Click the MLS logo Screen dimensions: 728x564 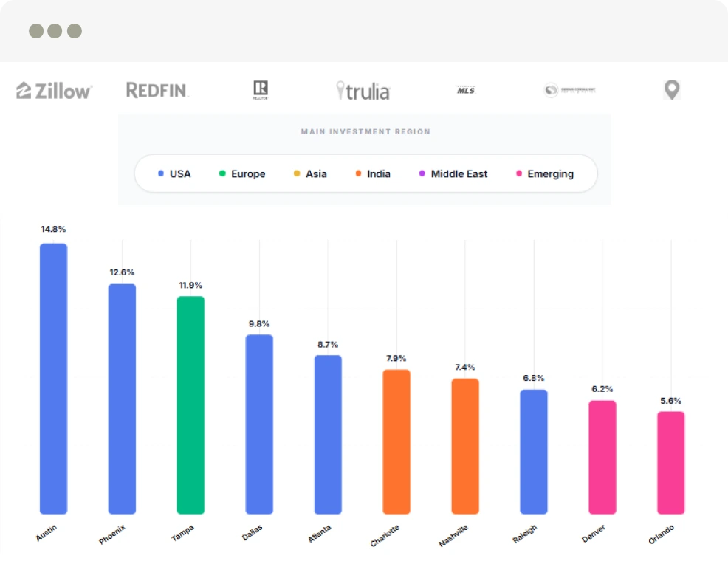466,90
